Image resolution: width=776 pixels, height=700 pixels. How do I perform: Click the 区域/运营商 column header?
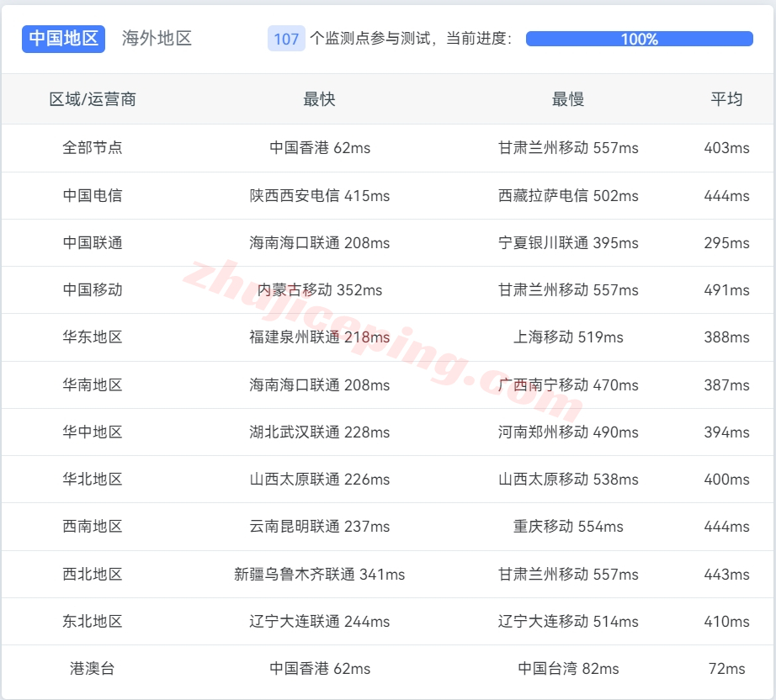(93, 99)
